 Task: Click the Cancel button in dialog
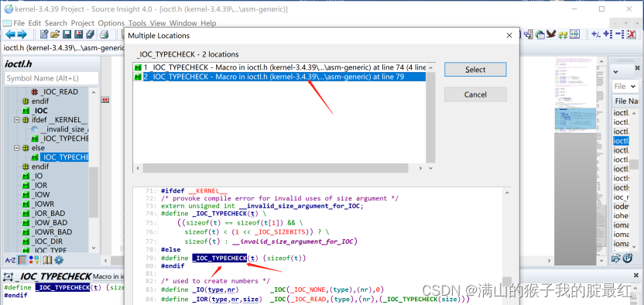[475, 94]
